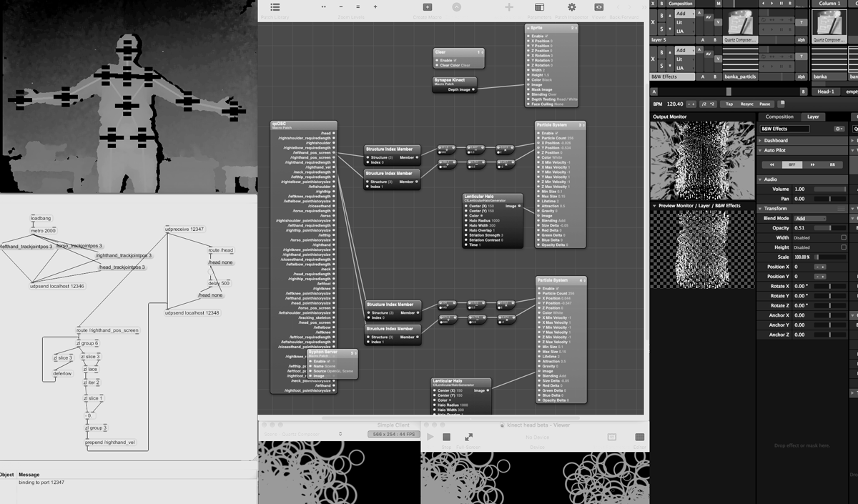The image size is (858, 504).
Task: Click the Forward arrow in Quartz toolbar
Action: point(629,7)
